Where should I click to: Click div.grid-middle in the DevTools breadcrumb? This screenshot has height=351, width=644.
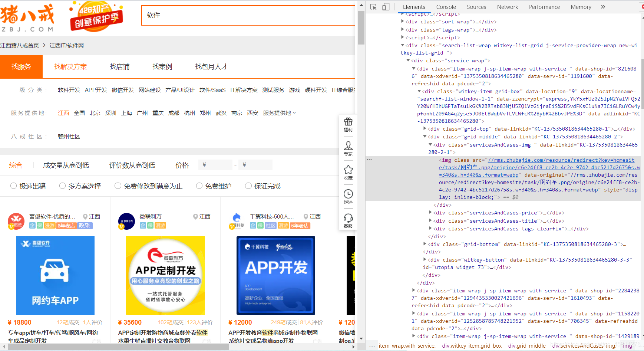pyautogui.click(x=527, y=346)
